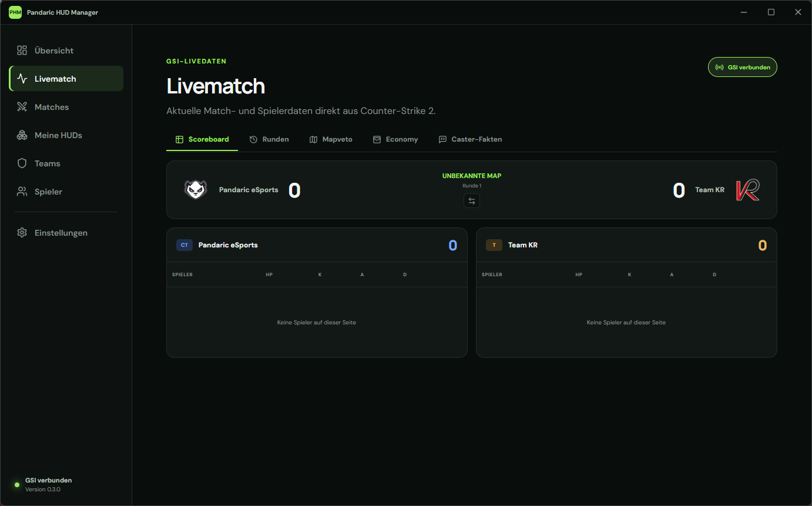Click Pandaric eSports score in match header

click(294, 190)
